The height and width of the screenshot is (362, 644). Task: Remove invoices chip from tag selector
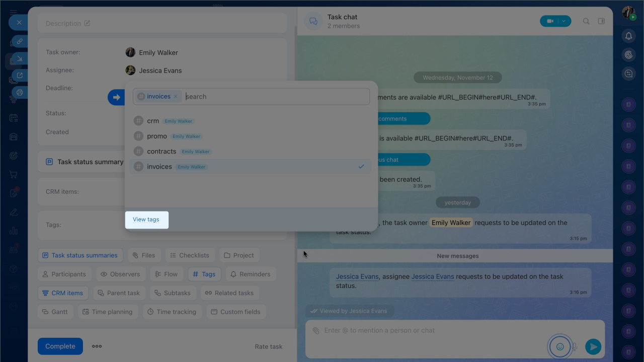pyautogui.click(x=176, y=97)
